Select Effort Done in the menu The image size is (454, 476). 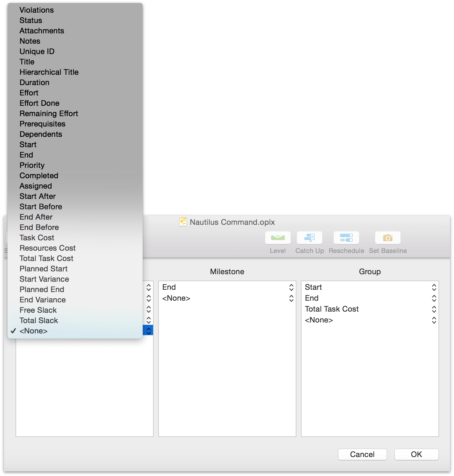[x=75, y=103]
